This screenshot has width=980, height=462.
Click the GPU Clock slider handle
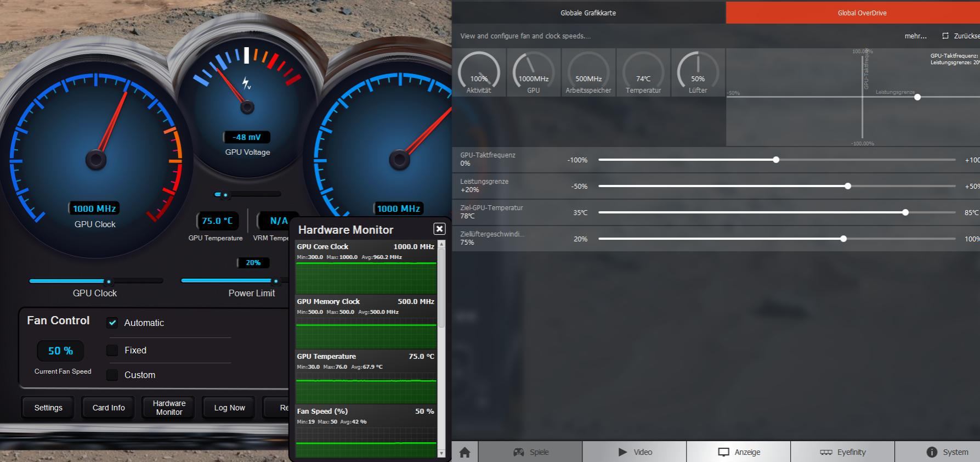click(x=109, y=281)
